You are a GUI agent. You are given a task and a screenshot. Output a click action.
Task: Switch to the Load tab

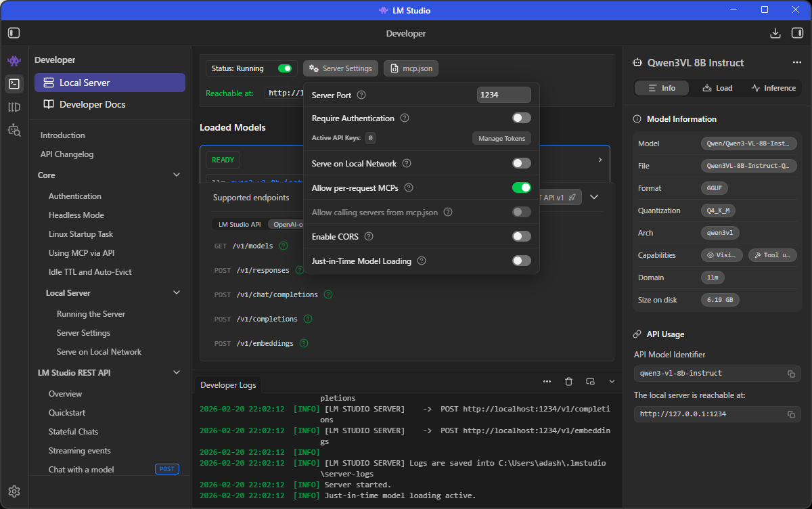[x=717, y=88]
